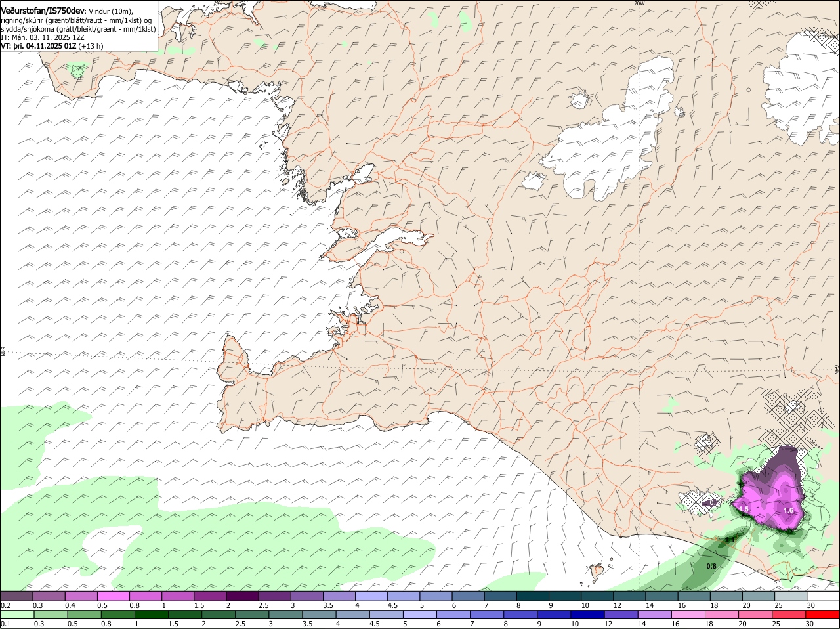Click the medium green 0.5 rain legend swatch
840x629 pixels.
84,615
